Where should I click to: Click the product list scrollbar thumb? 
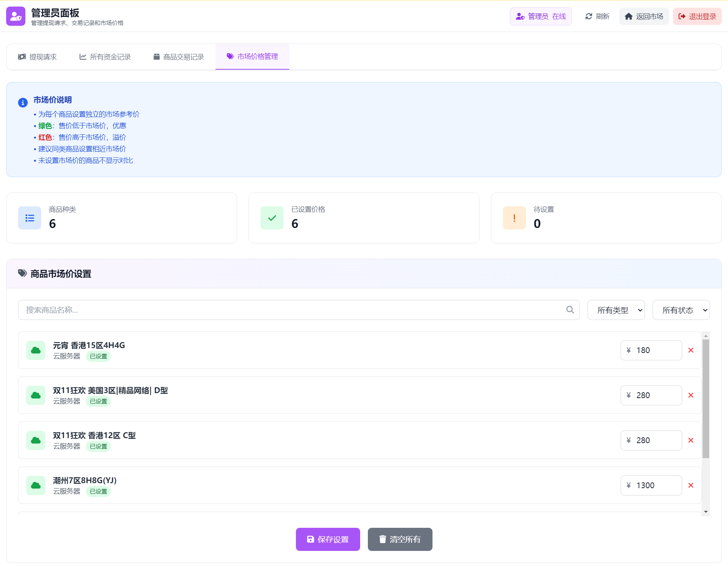coord(706,399)
